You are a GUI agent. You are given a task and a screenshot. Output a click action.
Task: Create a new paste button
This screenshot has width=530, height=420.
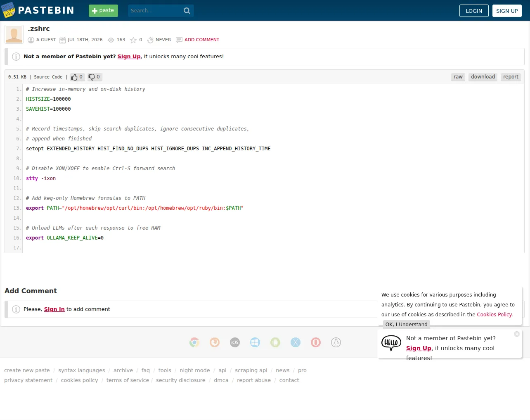(103, 11)
